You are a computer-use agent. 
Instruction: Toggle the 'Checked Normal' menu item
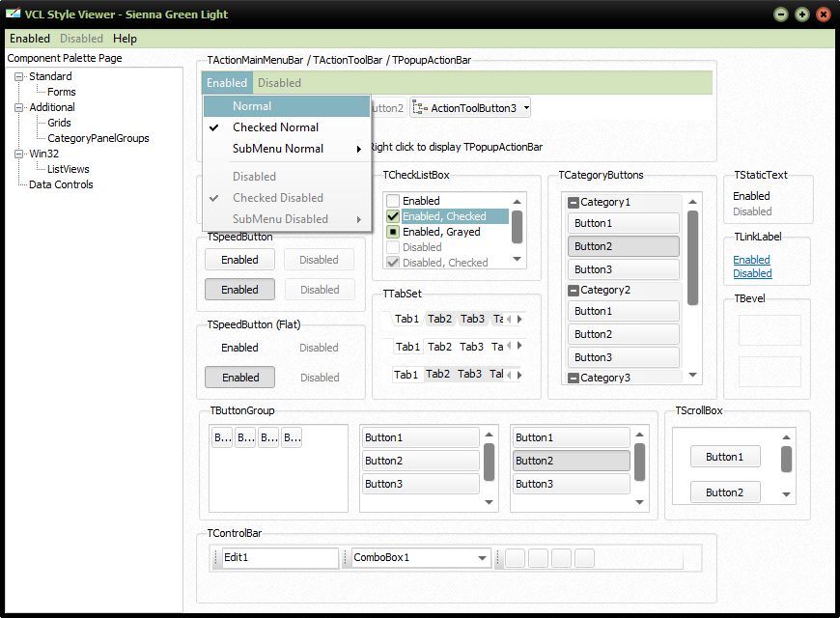(x=287, y=127)
